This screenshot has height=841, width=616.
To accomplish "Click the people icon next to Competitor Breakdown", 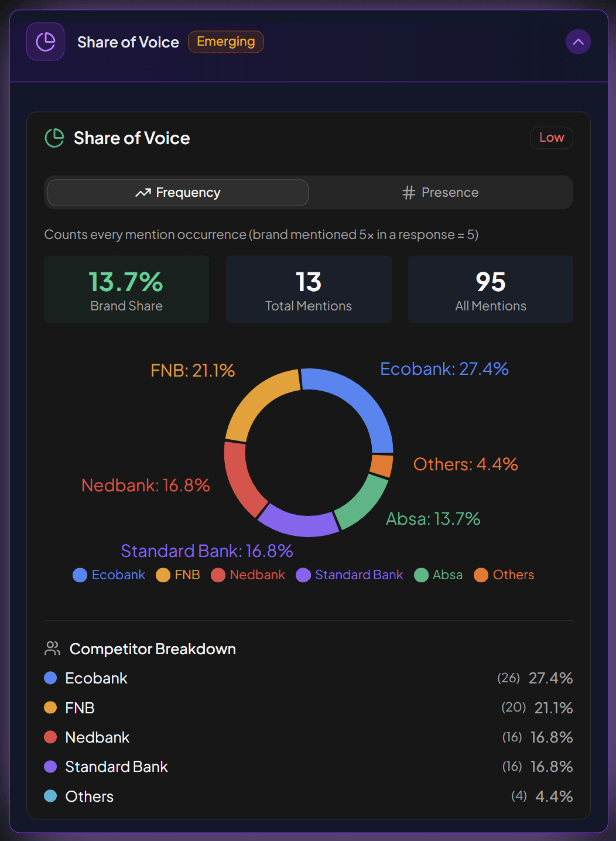I will (x=52, y=648).
